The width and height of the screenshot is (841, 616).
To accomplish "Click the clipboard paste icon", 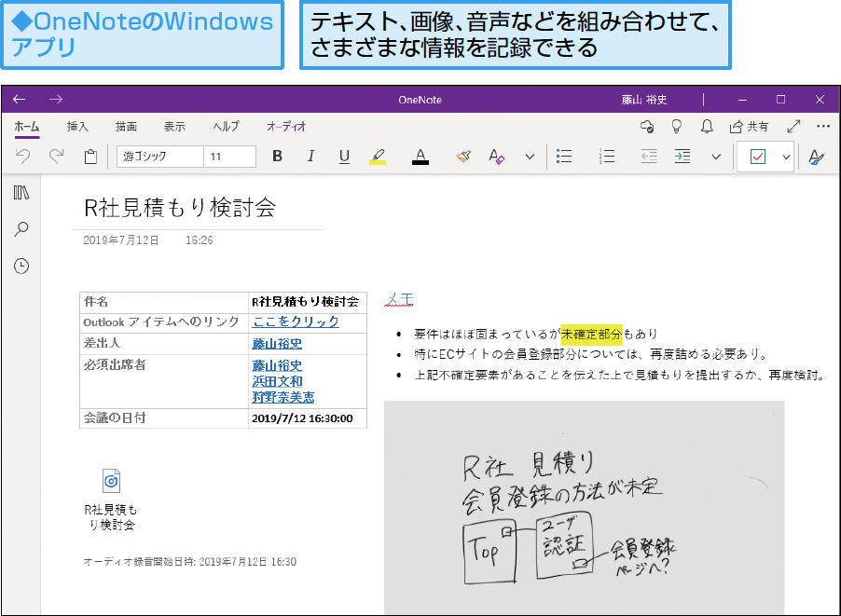I will pyautogui.click(x=90, y=156).
